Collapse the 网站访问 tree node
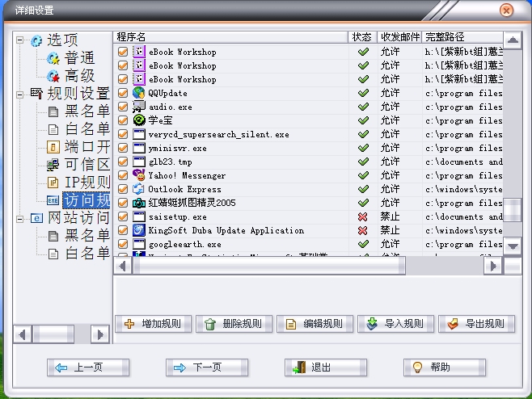The height and width of the screenshot is (399, 532). click(x=19, y=220)
